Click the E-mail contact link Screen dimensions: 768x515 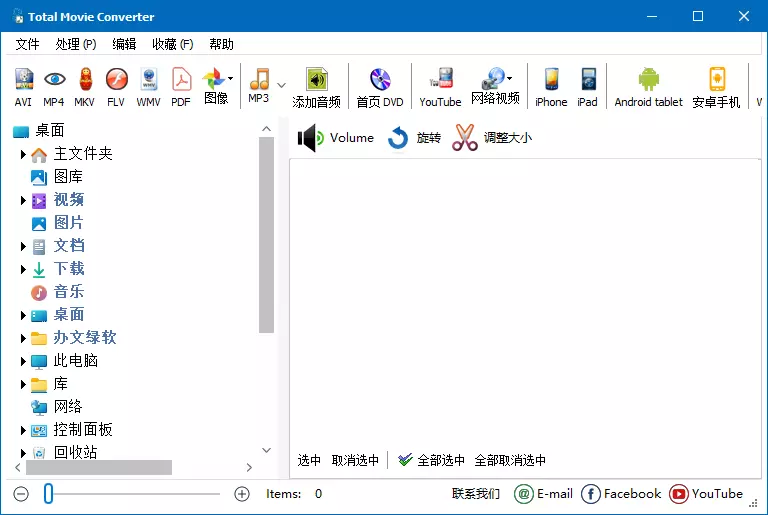[x=544, y=494]
